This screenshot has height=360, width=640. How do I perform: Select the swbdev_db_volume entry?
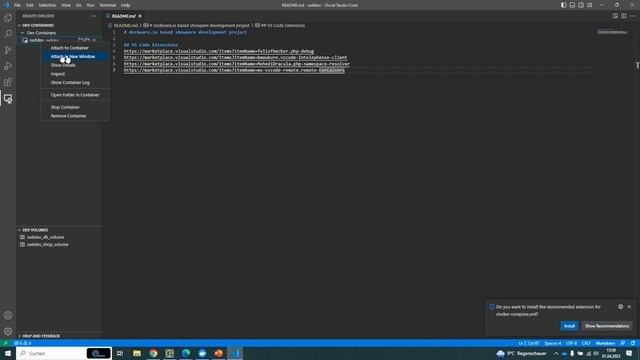[45, 237]
